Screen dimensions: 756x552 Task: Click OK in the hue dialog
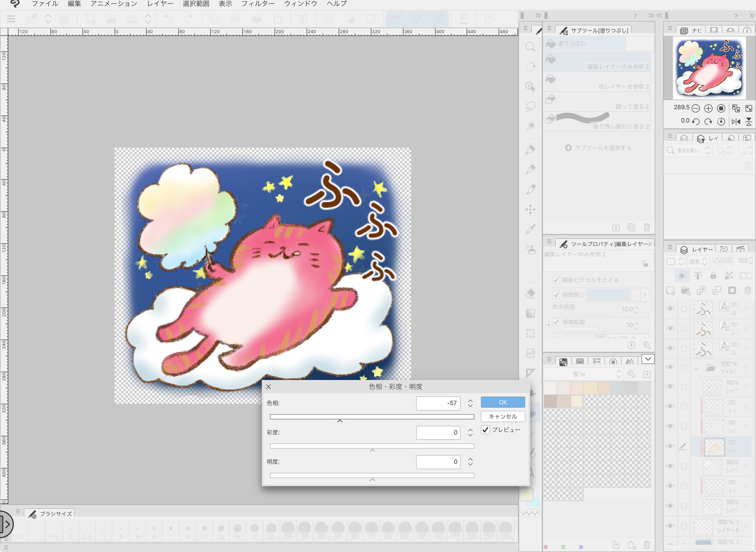point(503,402)
